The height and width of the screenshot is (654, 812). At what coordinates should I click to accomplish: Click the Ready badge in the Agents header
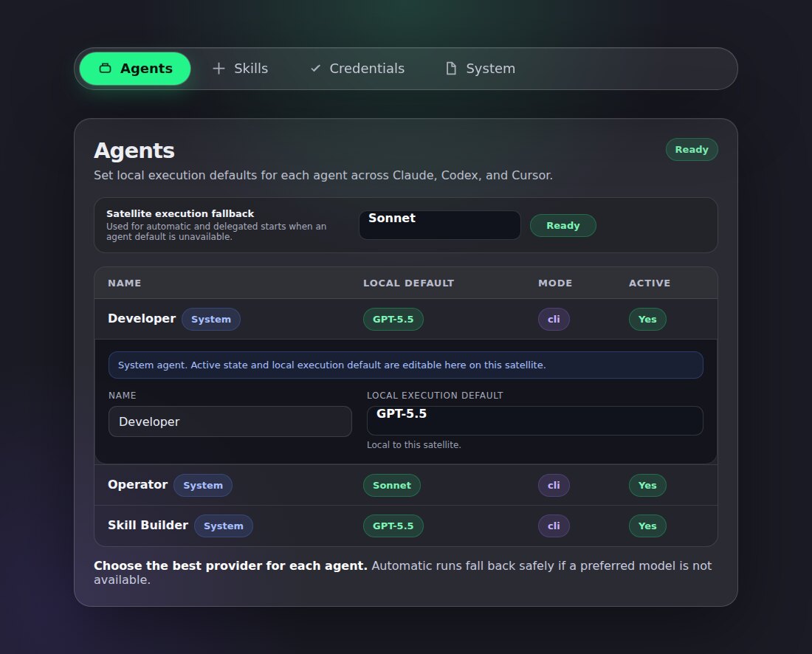coord(692,150)
